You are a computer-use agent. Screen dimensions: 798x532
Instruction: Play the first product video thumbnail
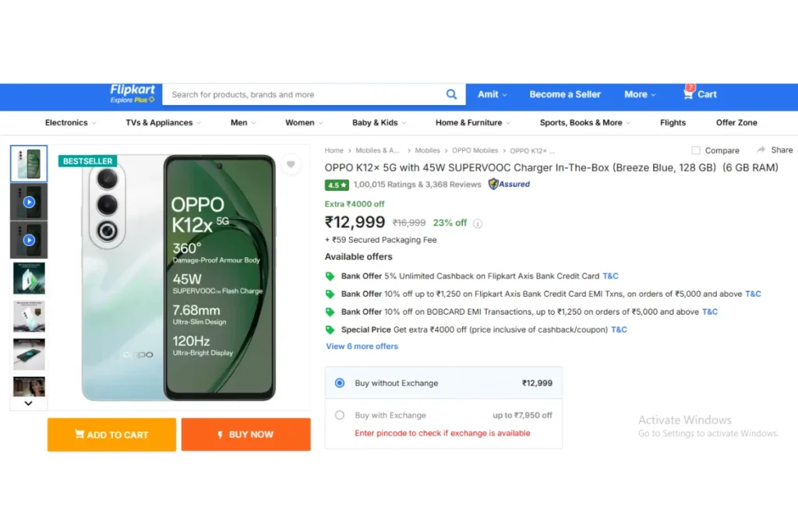coord(29,202)
